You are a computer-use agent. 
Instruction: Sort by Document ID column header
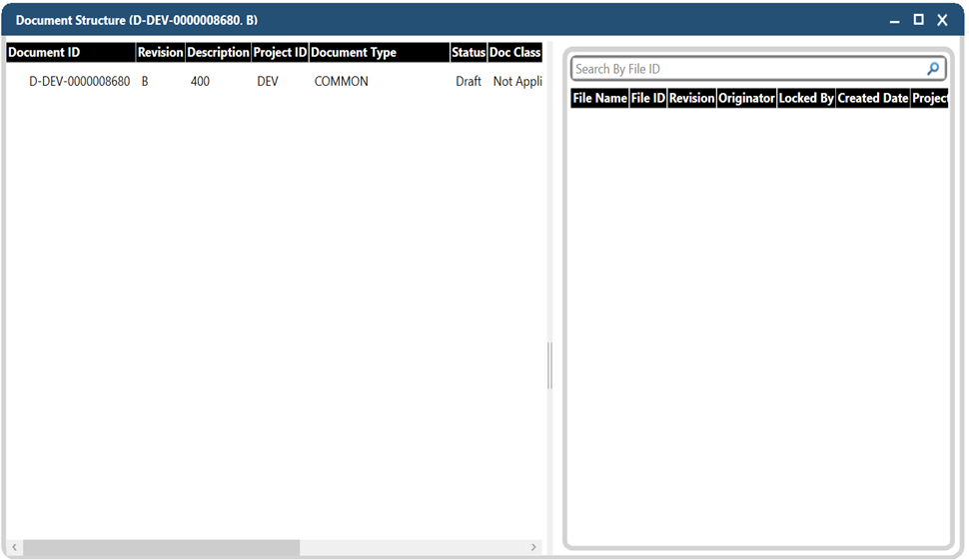70,53
